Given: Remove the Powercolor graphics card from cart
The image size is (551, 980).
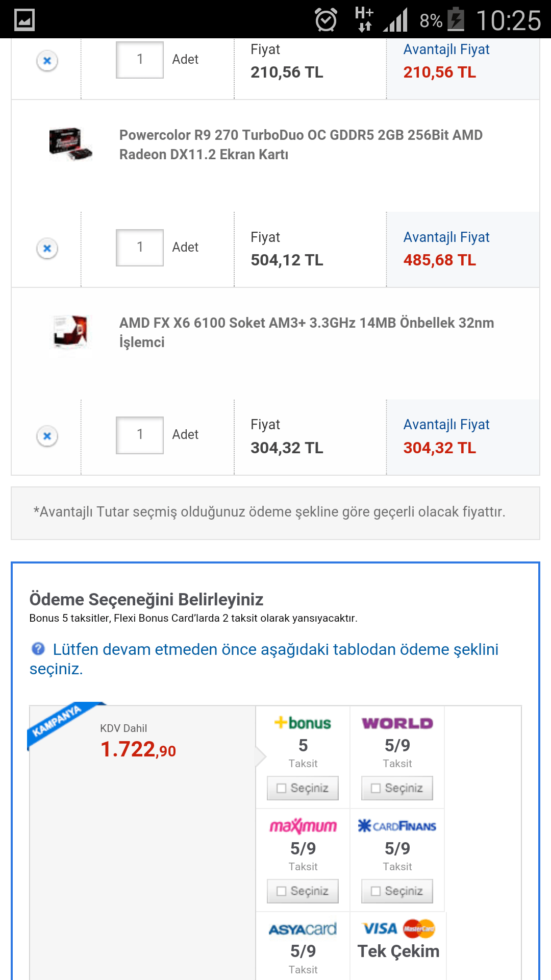Looking at the screenshot, I should (47, 249).
